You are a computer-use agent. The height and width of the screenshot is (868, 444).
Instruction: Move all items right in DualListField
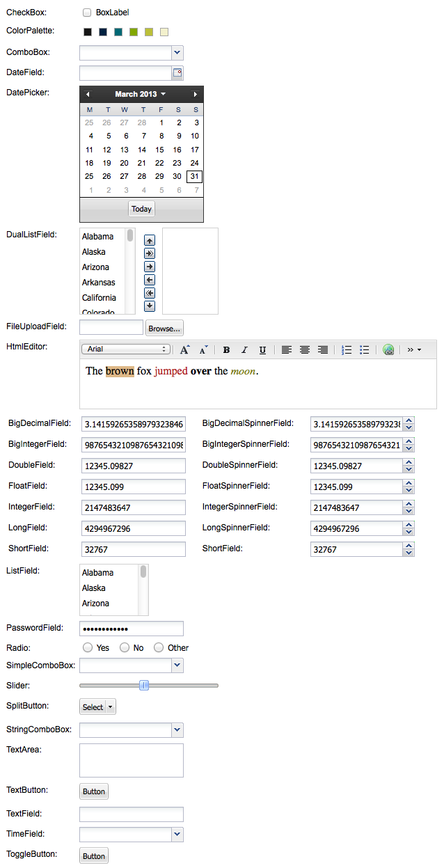pos(150,253)
